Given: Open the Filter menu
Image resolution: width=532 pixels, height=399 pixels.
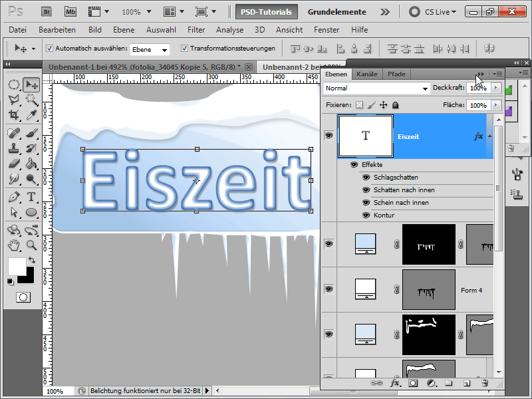Looking at the screenshot, I should point(196,30).
